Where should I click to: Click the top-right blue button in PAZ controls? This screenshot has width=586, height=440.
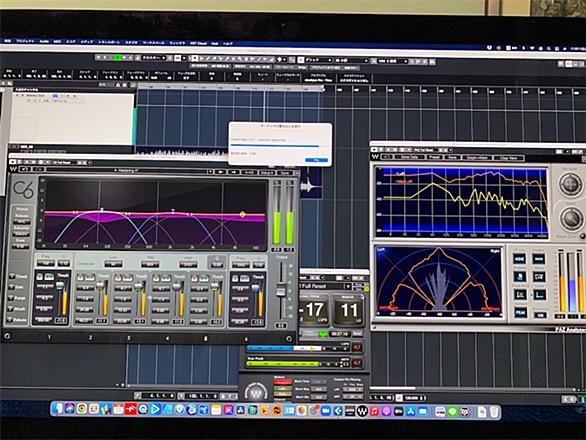pyautogui.click(x=539, y=259)
